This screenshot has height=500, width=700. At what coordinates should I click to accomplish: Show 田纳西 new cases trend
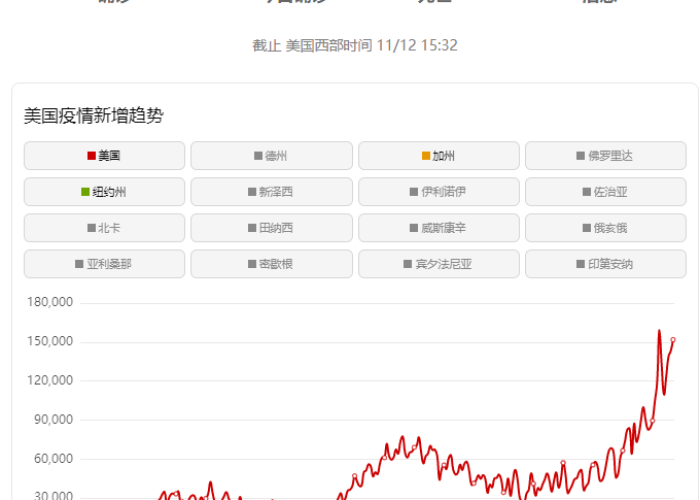click(271, 228)
